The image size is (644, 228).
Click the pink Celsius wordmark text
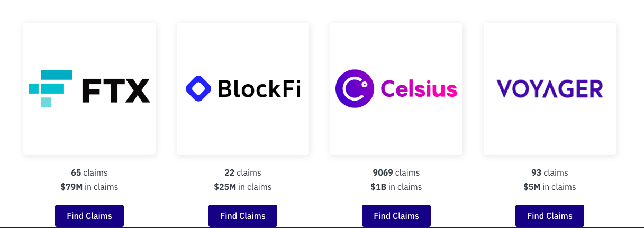pyautogui.click(x=419, y=89)
